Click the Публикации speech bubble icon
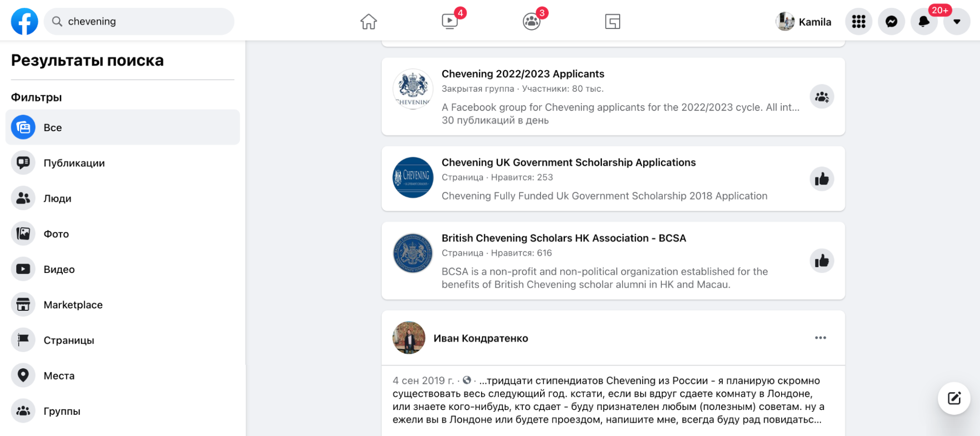The image size is (980, 436). pyautogui.click(x=23, y=163)
